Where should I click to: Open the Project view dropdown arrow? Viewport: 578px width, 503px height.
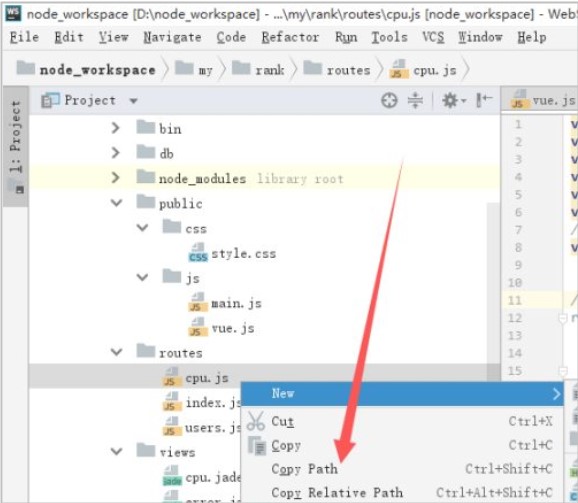click(x=133, y=101)
